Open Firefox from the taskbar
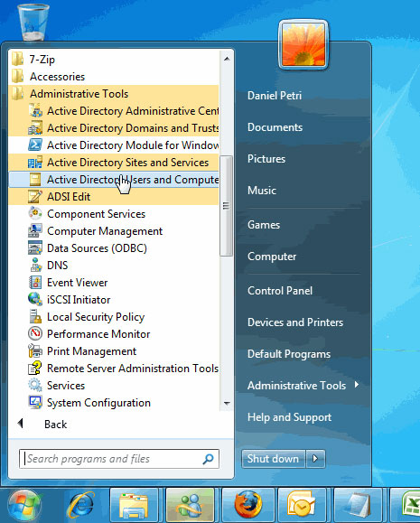 pos(247,505)
